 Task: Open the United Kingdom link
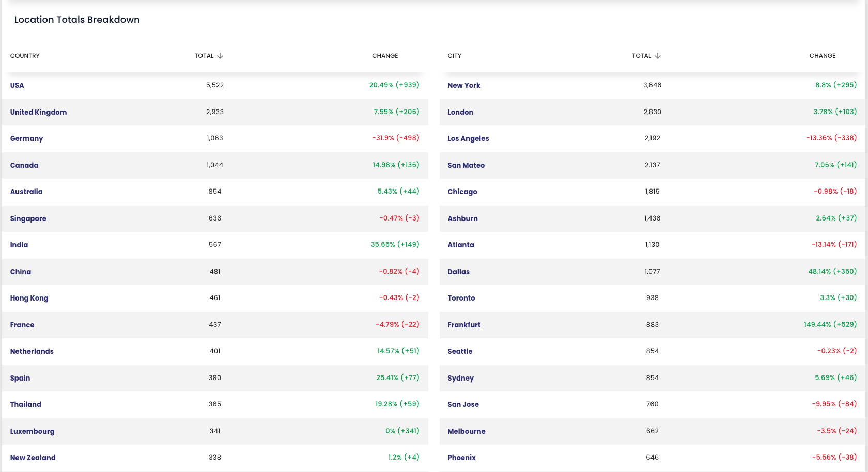tap(38, 112)
